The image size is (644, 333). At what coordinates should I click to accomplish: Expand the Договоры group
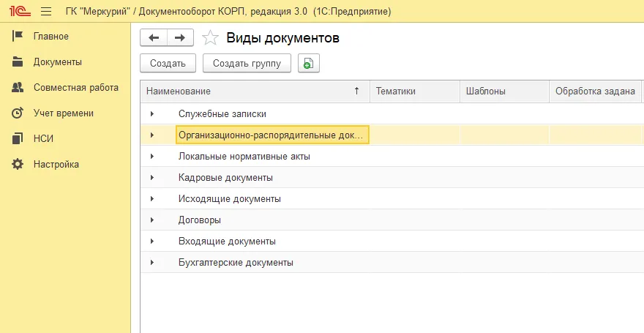[x=152, y=220]
